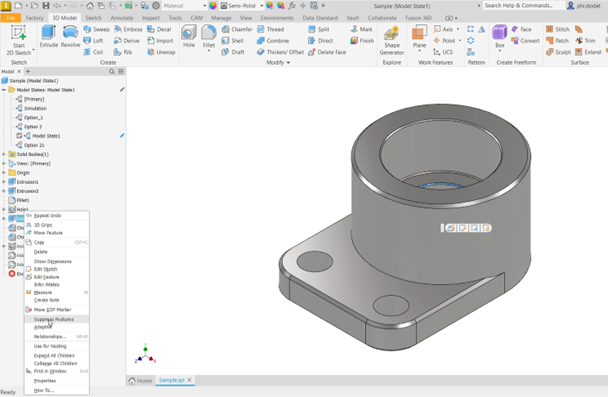Select the Coil tool

[x=93, y=52]
